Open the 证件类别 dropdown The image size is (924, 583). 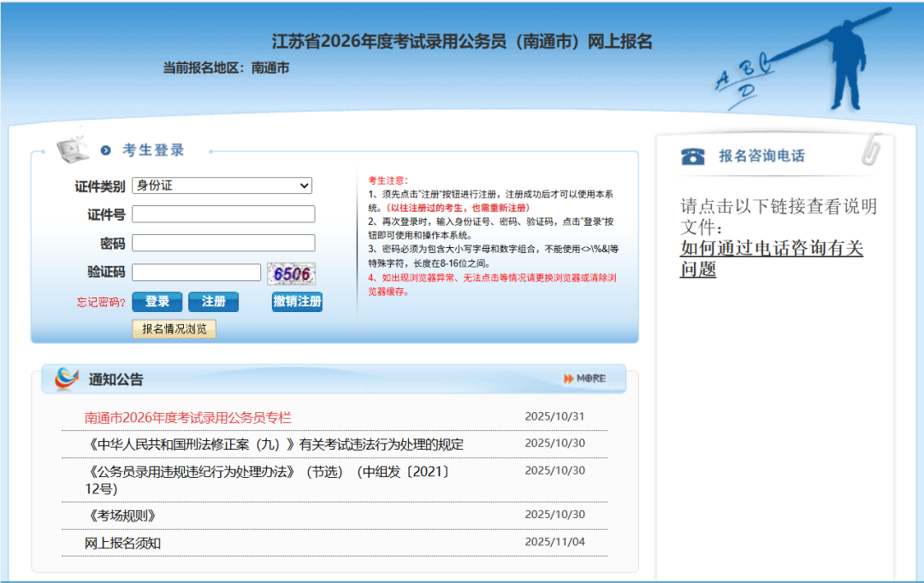[221, 185]
